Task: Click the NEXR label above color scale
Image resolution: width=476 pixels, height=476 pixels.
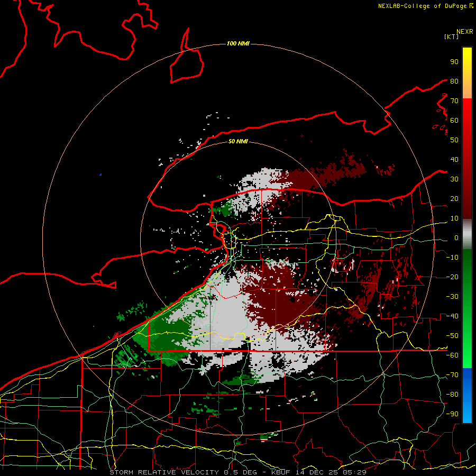Action: (465, 32)
